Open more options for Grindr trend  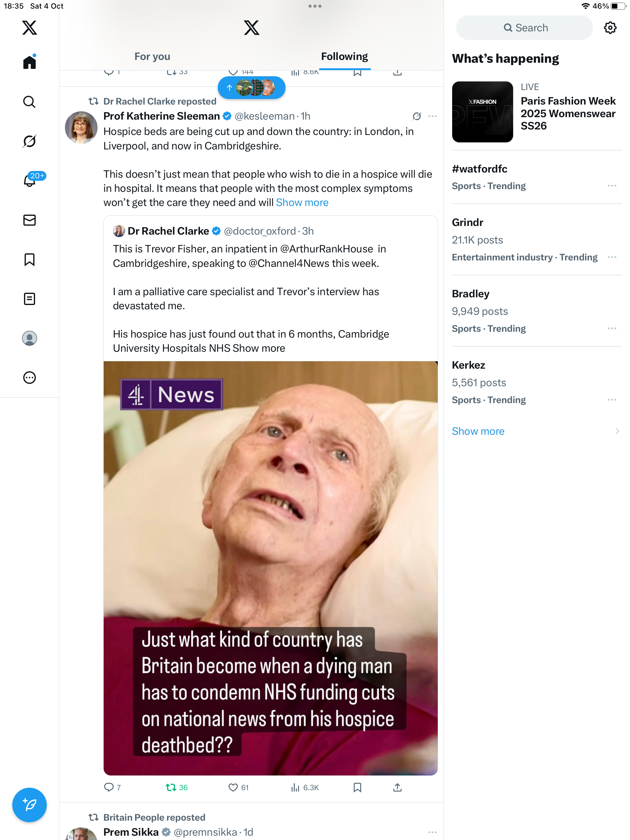pyautogui.click(x=612, y=257)
